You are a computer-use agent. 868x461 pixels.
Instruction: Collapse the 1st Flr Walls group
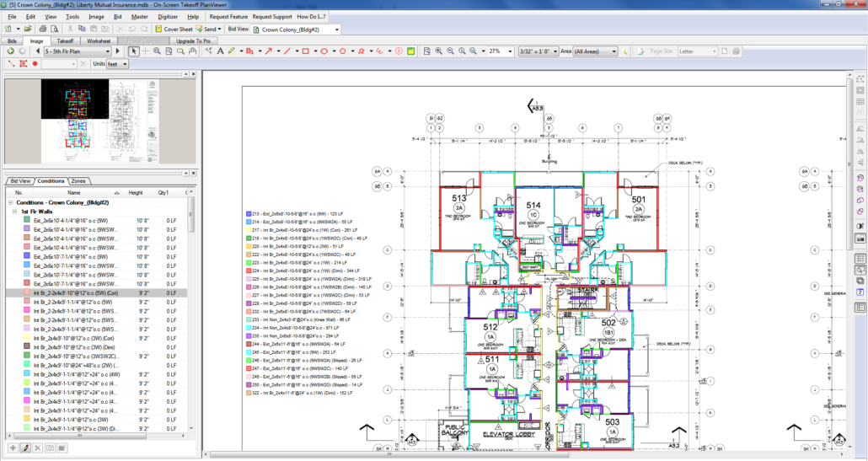click(x=14, y=211)
